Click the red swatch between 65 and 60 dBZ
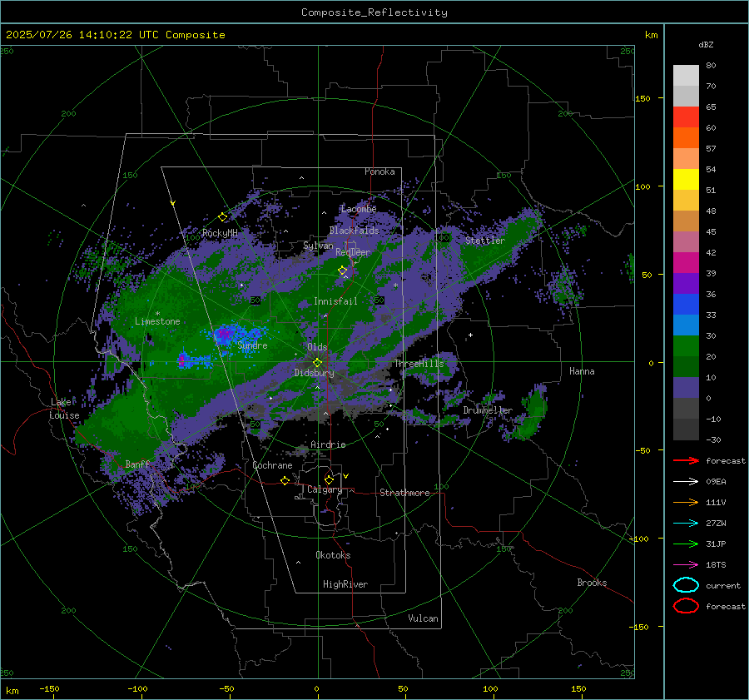 click(x=686, y=117)
